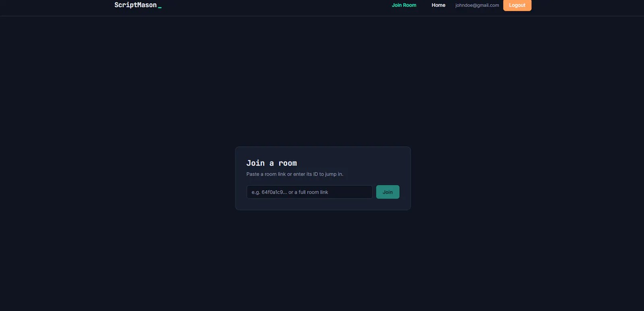
Task: Click the 'Paste a room link' description text
Action: (295, 174)
